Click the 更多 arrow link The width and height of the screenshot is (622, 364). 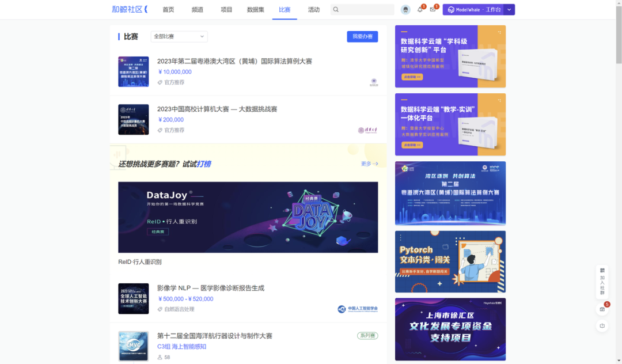pos(369,164)
